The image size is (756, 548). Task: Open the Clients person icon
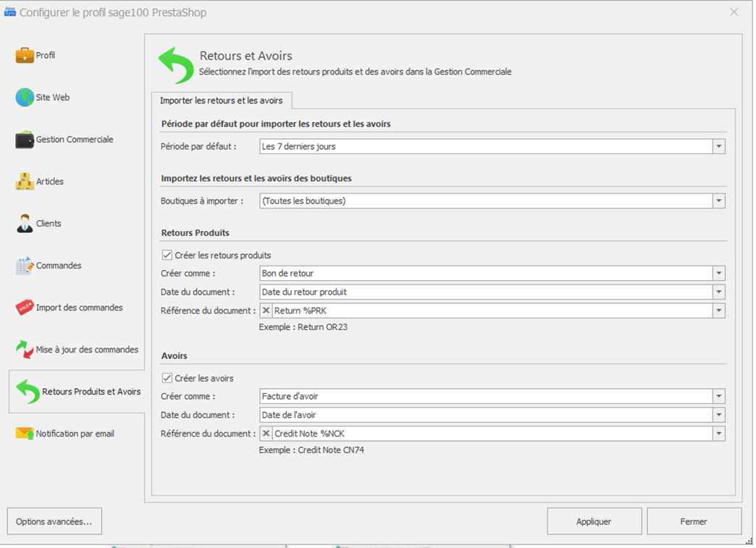(x=25, y=224)
